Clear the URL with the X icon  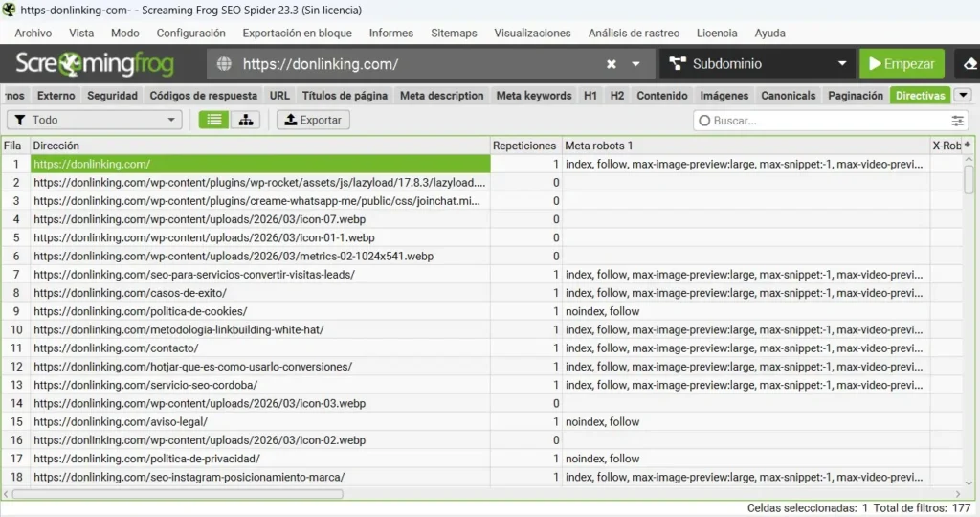(x=612, y=64)
